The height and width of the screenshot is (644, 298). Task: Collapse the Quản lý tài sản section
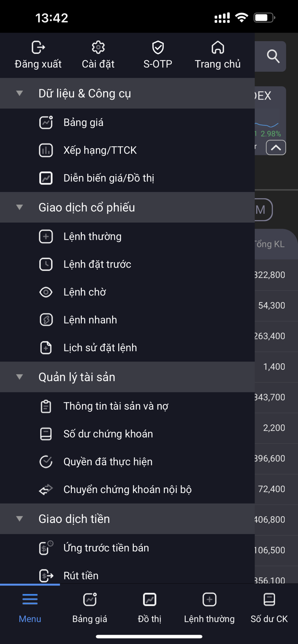point(19,377)
